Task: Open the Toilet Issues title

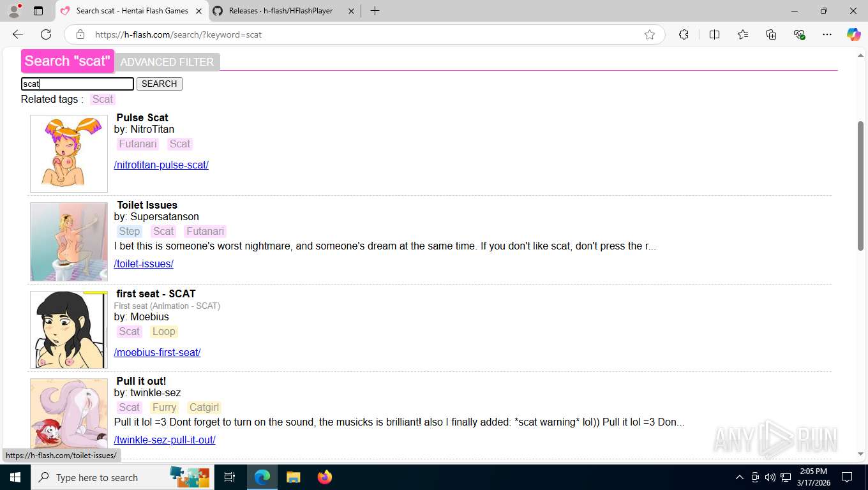Action: 147,205
